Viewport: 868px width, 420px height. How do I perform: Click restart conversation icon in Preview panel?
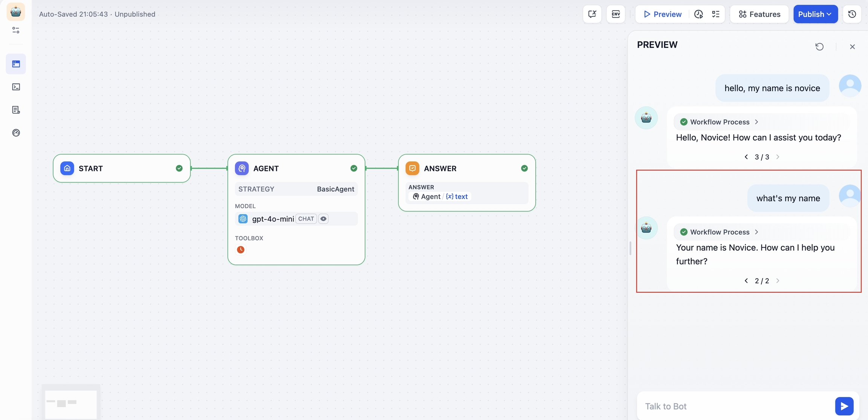click(x=819, y=47)
